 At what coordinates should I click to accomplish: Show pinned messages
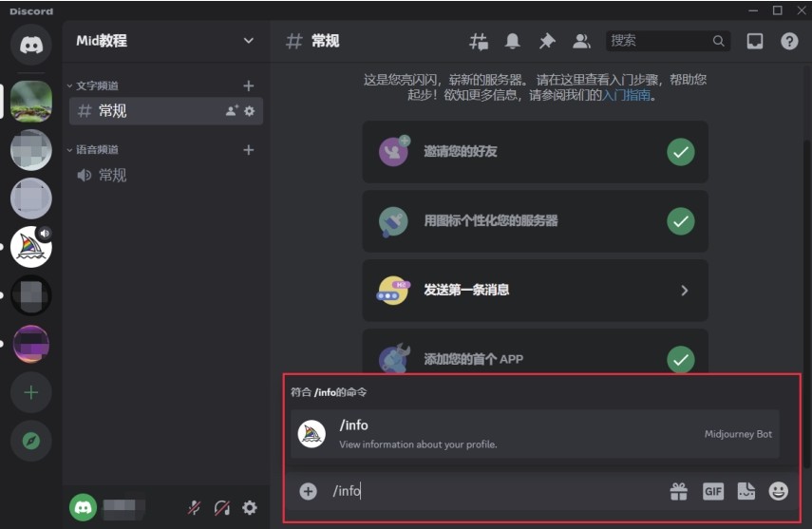pos(547,41)
